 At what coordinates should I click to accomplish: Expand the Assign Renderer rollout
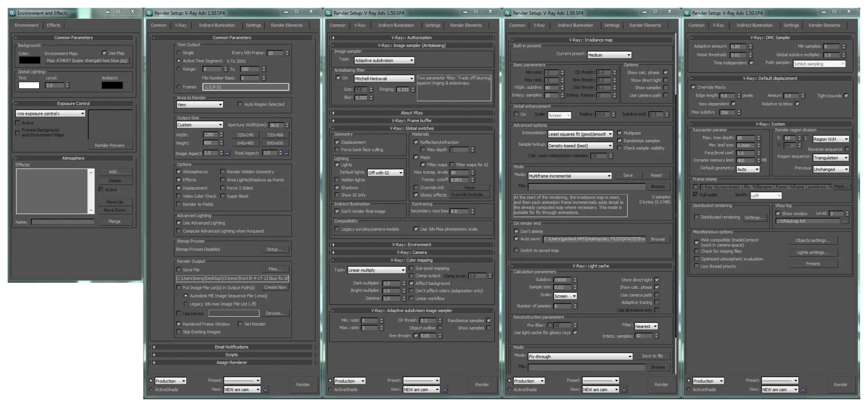tap(231, 363)
